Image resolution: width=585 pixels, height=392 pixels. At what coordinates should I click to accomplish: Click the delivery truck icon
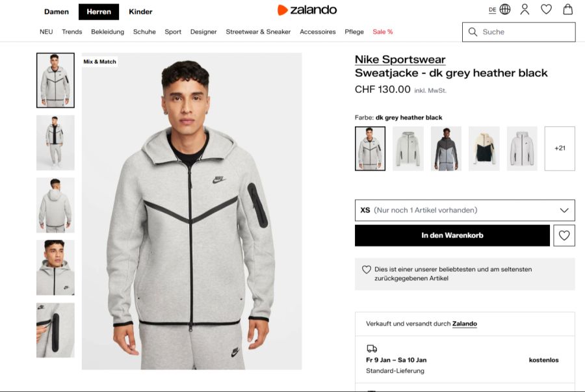pos(370,348)
